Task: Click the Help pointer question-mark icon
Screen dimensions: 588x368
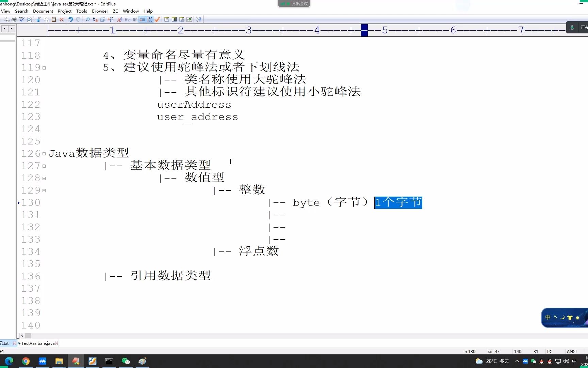Action: (x=198, y=19)
